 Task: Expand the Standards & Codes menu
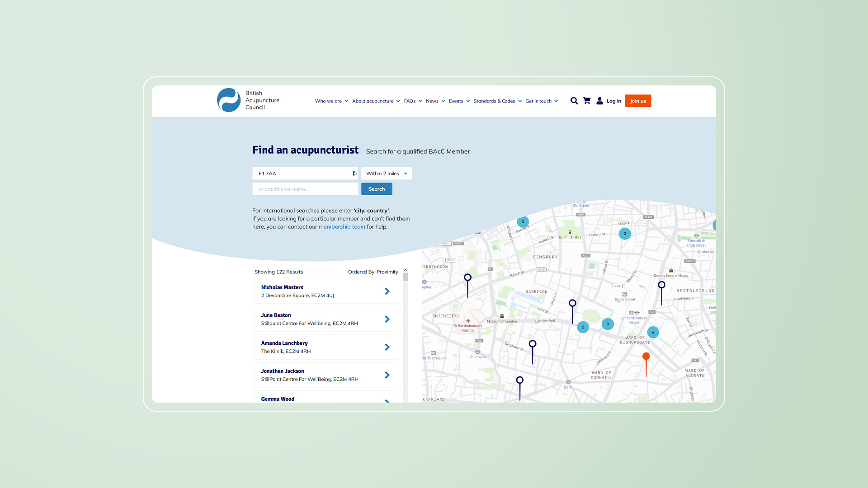point(497,101)
